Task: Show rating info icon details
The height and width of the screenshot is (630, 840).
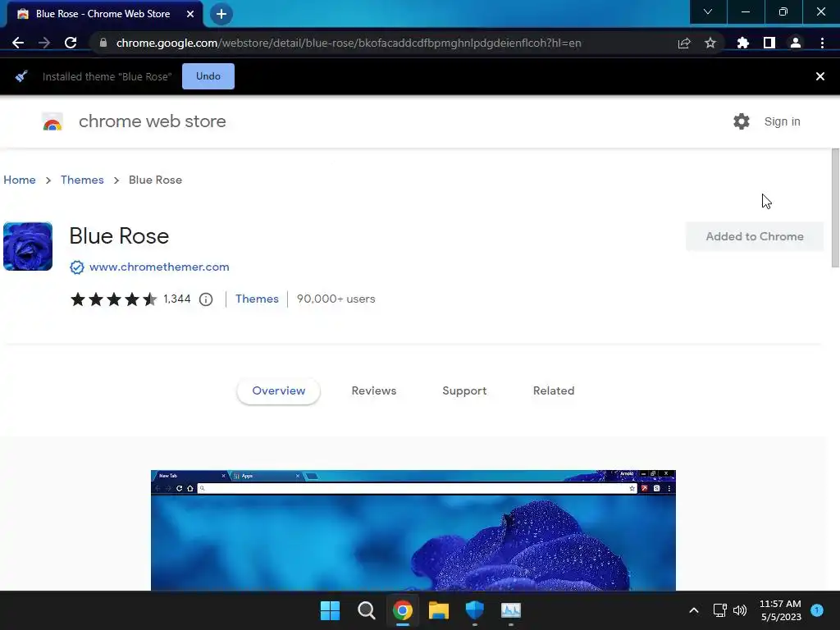Action: 206,299
